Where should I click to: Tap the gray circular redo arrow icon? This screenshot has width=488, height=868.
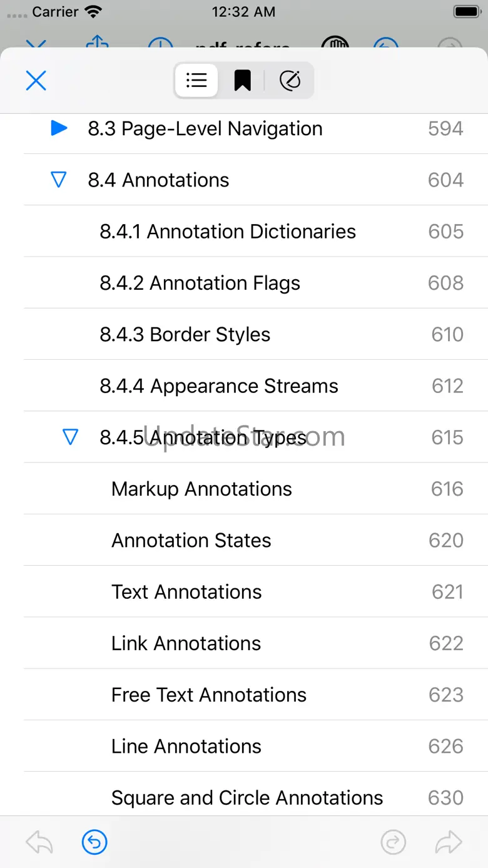point(394,842)
